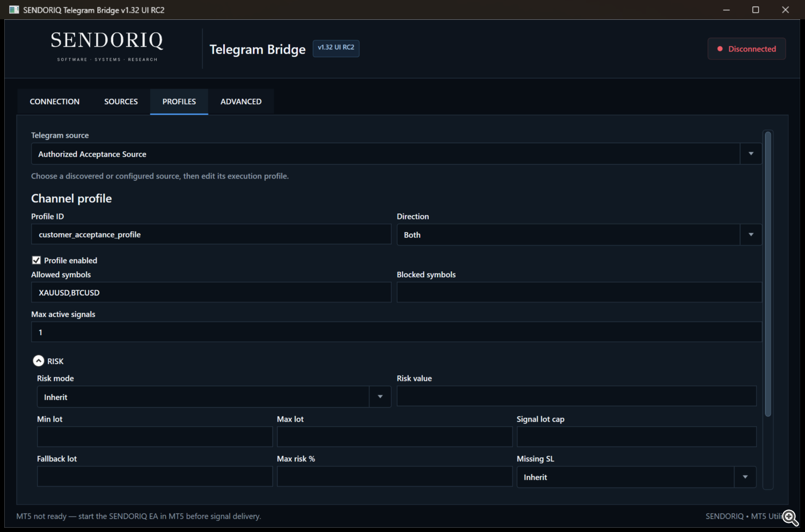Click the Profile ID input field
The width and height of the screenshot is (805, 532).
[211, 234]
